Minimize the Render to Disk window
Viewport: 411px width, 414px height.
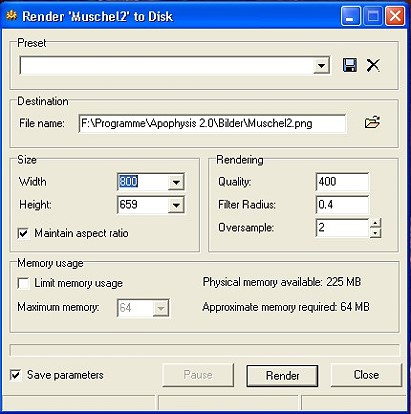(350, 16)
